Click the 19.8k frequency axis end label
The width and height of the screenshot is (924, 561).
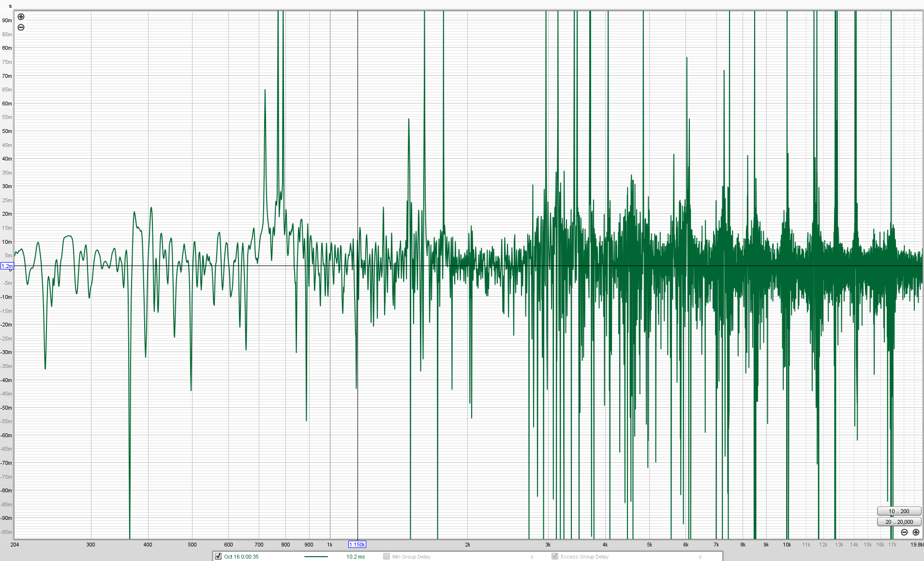(917, 545)
